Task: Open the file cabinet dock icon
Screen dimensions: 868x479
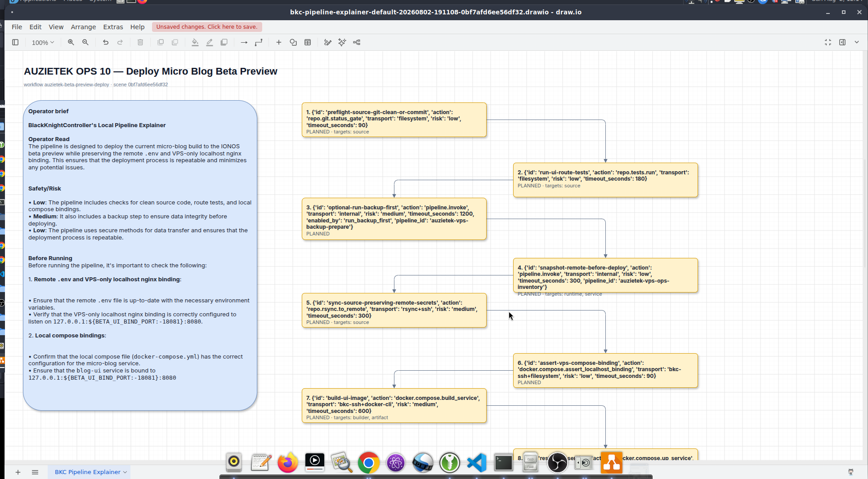Action: (531, 462)
